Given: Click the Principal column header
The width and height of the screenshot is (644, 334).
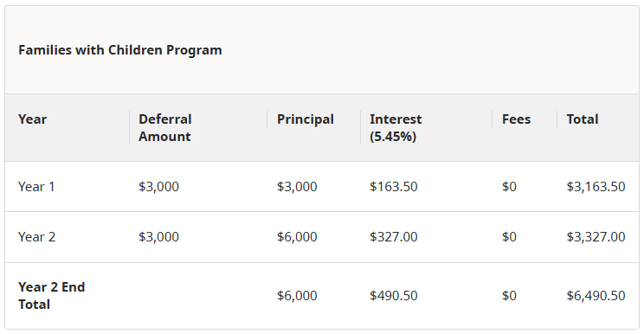Looking at the screenshot, I should tap(306, 119).
